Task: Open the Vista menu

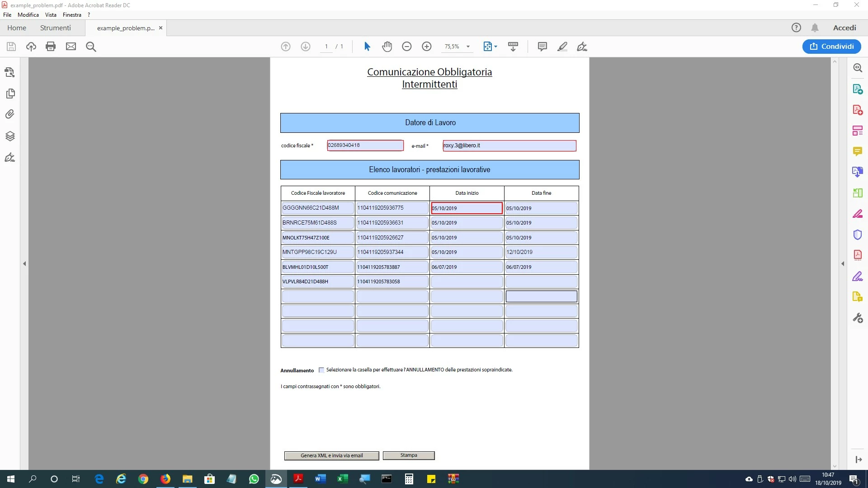Action: click(x=51, y=15)
